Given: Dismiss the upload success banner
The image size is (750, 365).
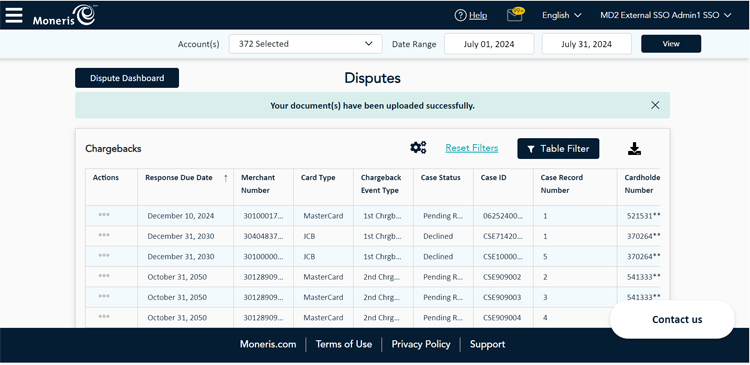Looking at the screenshot, I should point(655,105).
